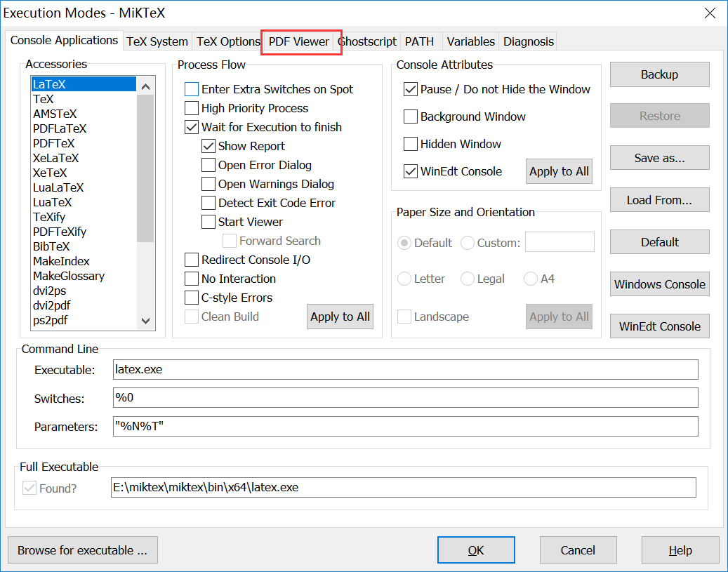Open the TeX Options tab
The height and width of the screenshot is (572, 728).
coord(228,42)
